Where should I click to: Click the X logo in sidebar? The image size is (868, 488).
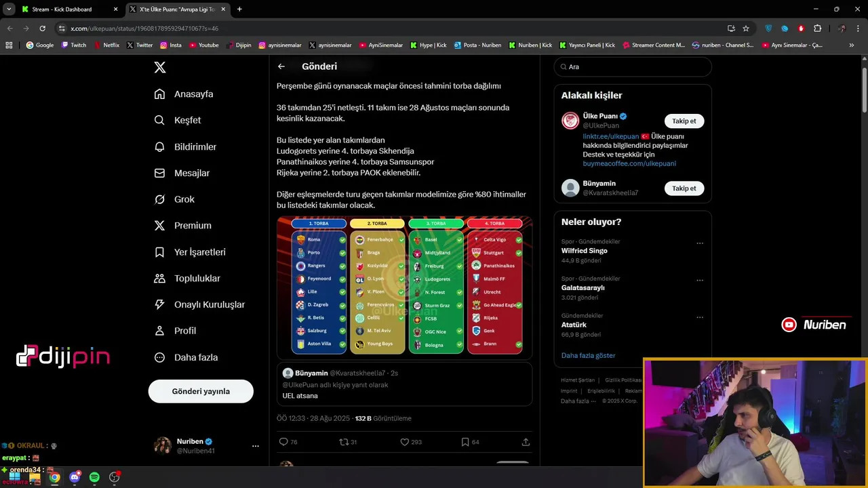tap(160, 67)
